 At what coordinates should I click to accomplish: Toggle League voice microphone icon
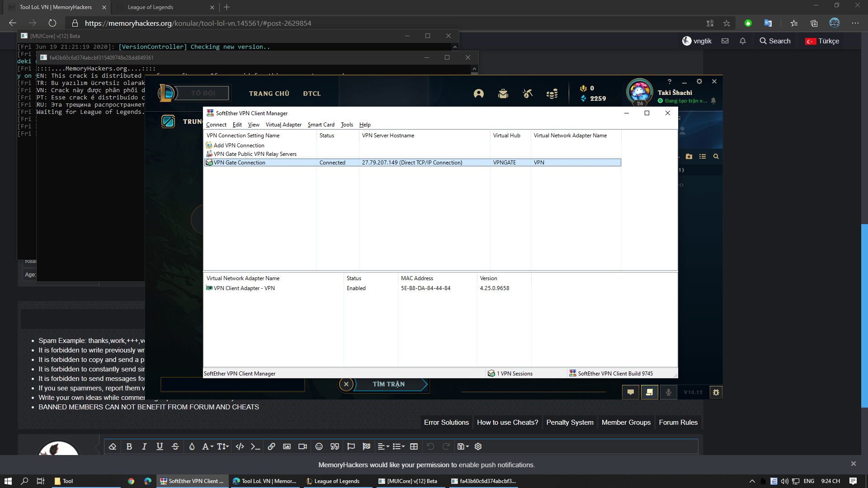point(668,392)
